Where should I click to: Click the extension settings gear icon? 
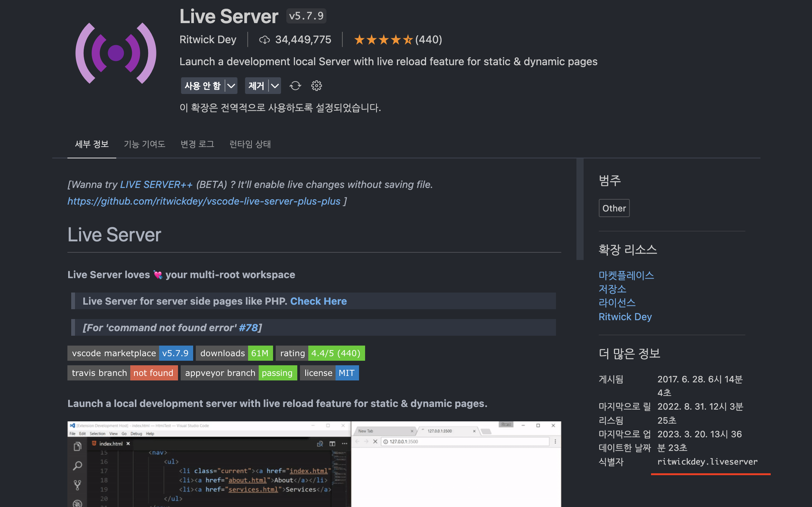click(316, 86)
